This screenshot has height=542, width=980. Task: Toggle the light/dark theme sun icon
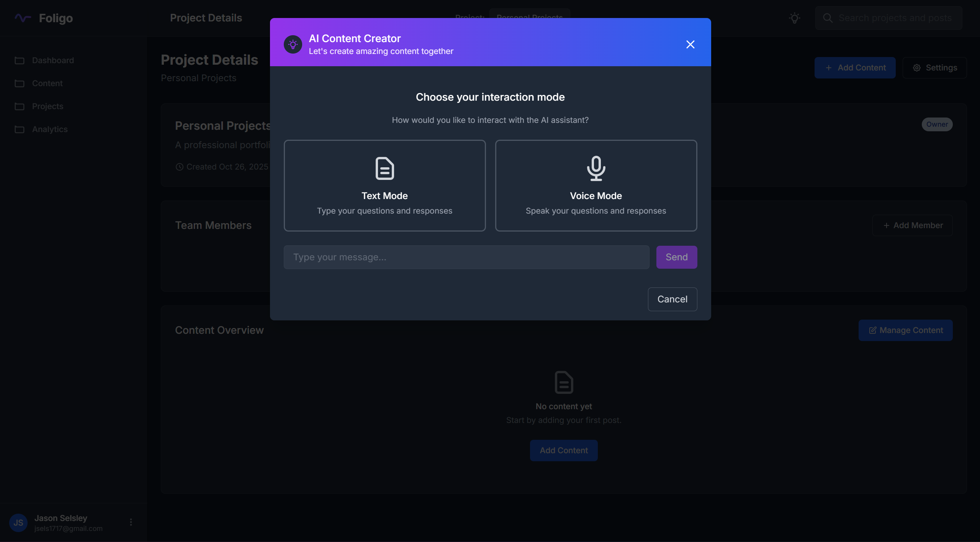point(795,18)
